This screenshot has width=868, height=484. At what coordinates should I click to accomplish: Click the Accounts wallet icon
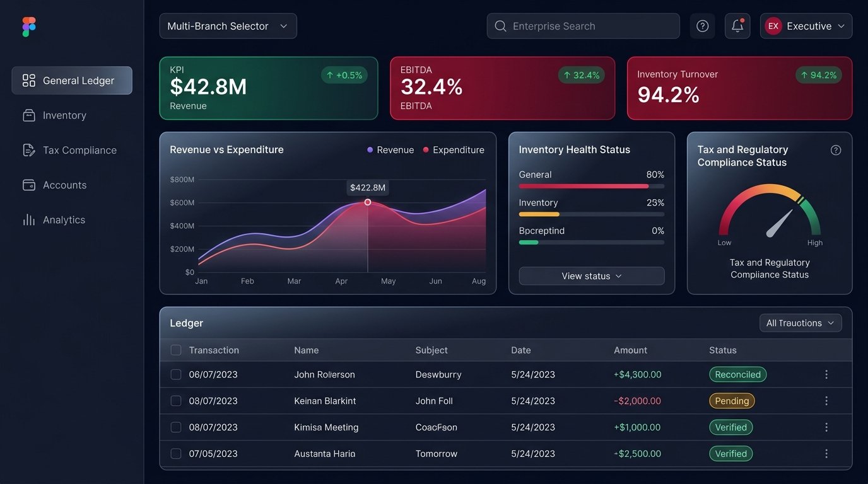pos(28,185)
